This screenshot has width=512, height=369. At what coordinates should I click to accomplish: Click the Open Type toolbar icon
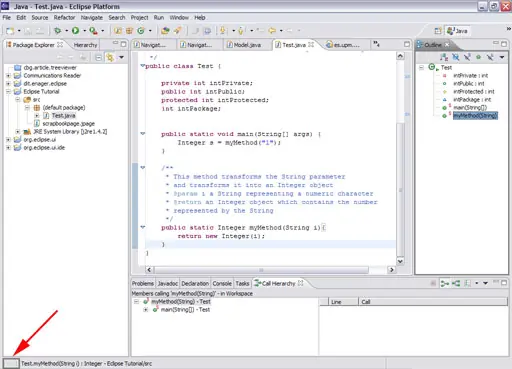click(x=165, y=31)
